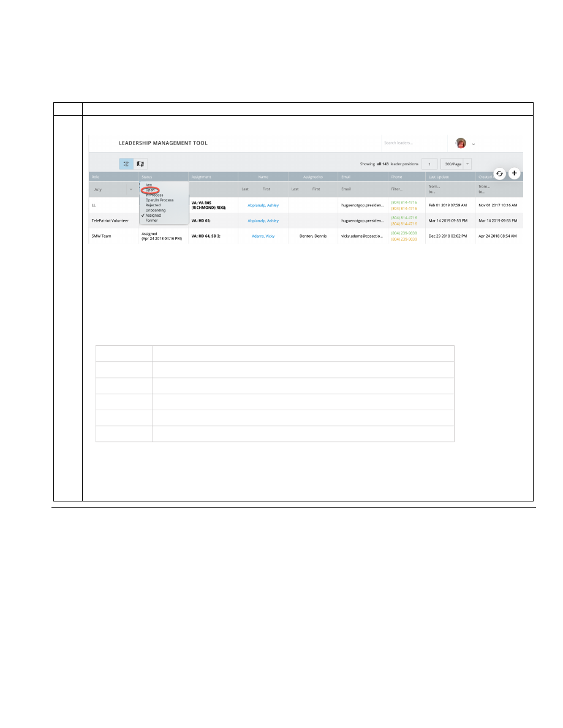
Task: Click the refresh circular arrows button
Action: 499,173
